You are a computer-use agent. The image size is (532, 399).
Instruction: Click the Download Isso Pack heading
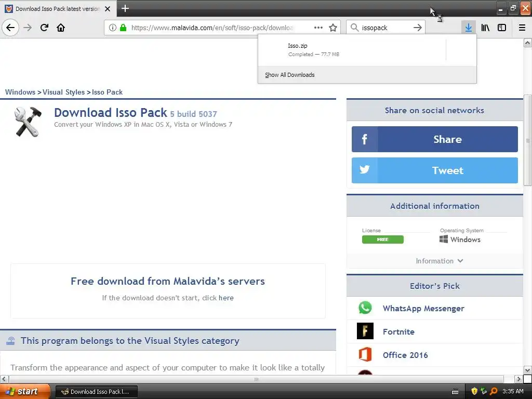click(111, 113)
